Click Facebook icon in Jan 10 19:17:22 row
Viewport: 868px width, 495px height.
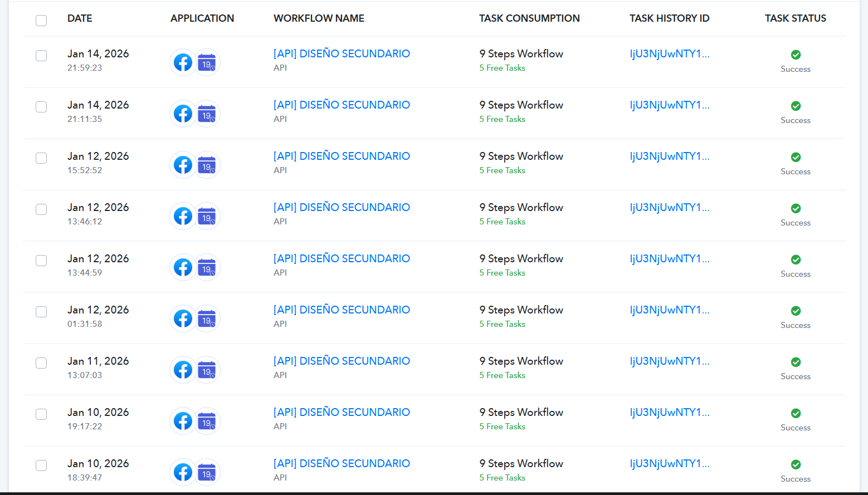point(183,421)
